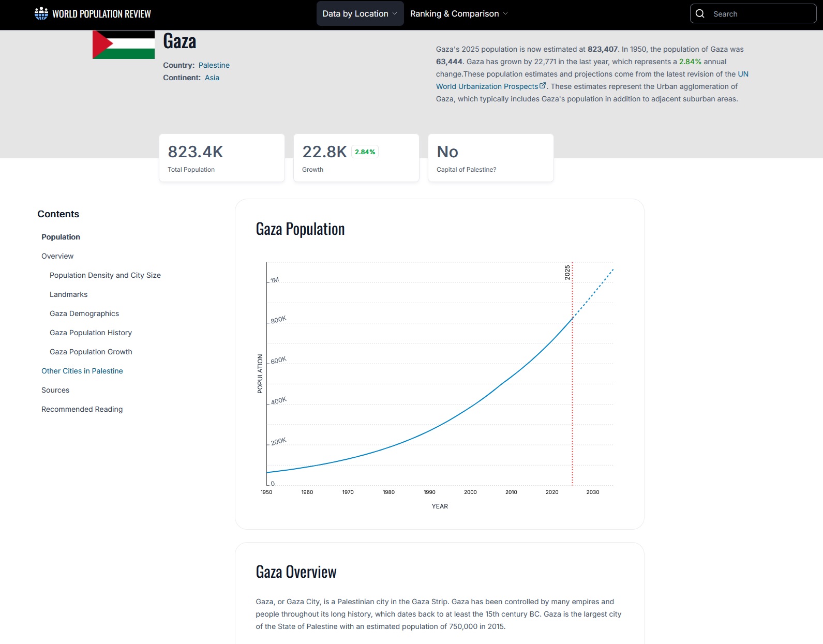Go to Landmarks section

68,294
